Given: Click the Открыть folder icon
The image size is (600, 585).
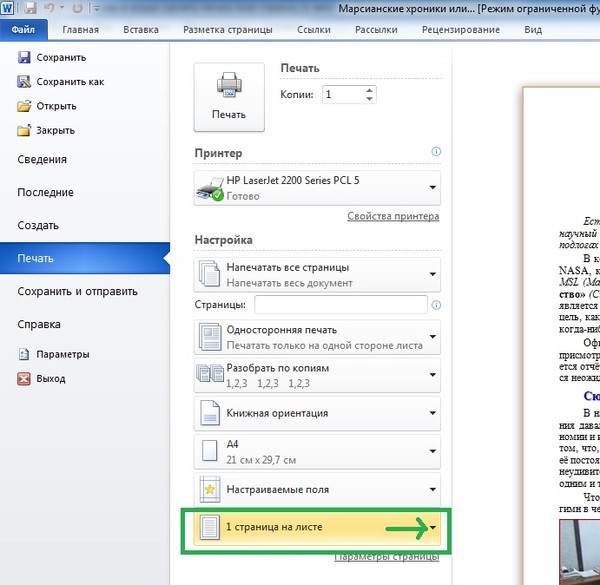Looking at the screenshot, I should click(x=24, y=106).
